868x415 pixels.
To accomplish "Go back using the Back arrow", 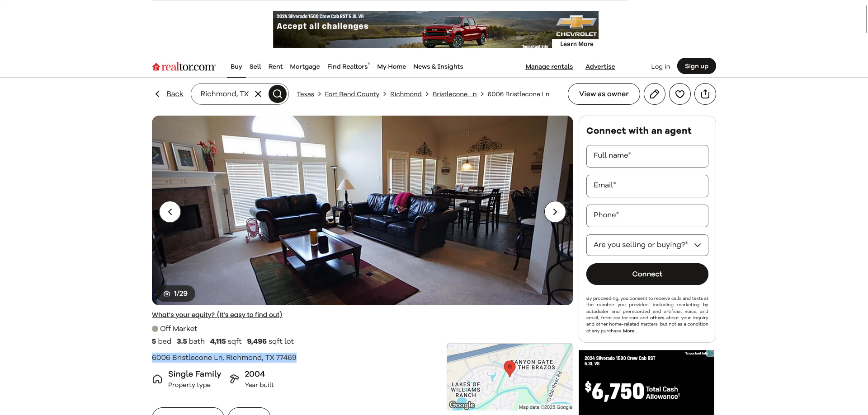I will coord(168,94).
